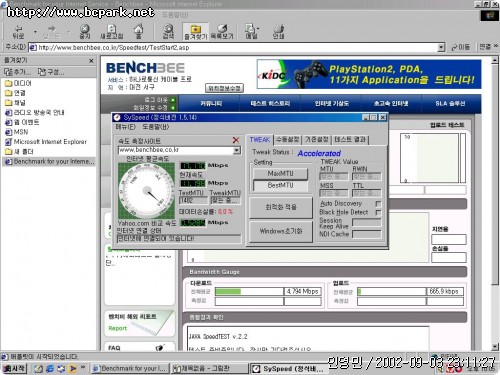Switch to the second tab after TWEAK
500x375 pixels.
[287, 140]
